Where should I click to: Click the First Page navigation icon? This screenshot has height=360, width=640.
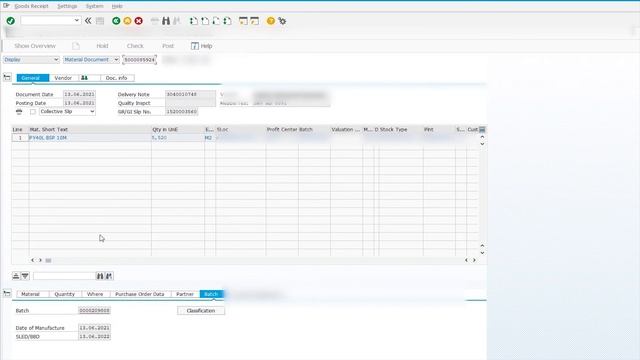pos(193,21)
